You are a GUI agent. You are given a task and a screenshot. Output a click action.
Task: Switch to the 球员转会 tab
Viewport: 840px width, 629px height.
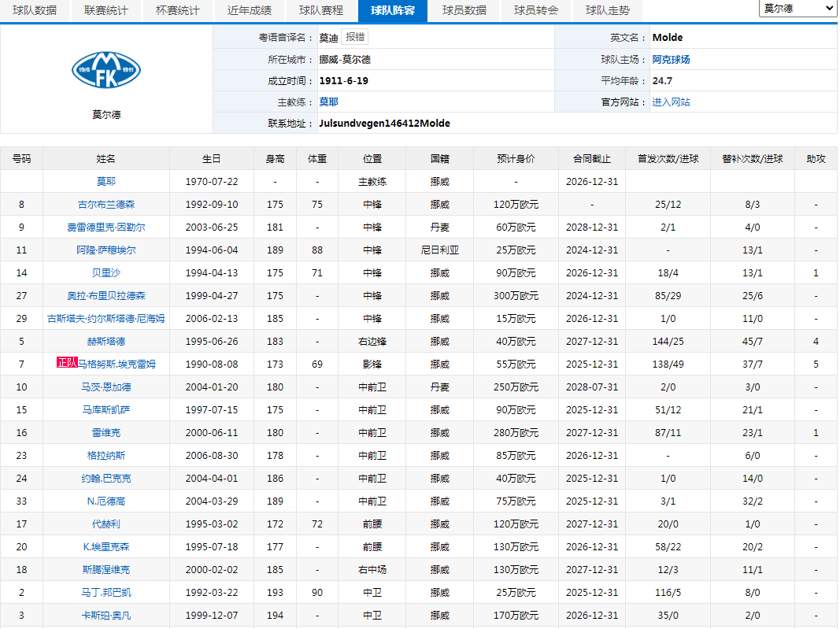click(x=536, y=10)
